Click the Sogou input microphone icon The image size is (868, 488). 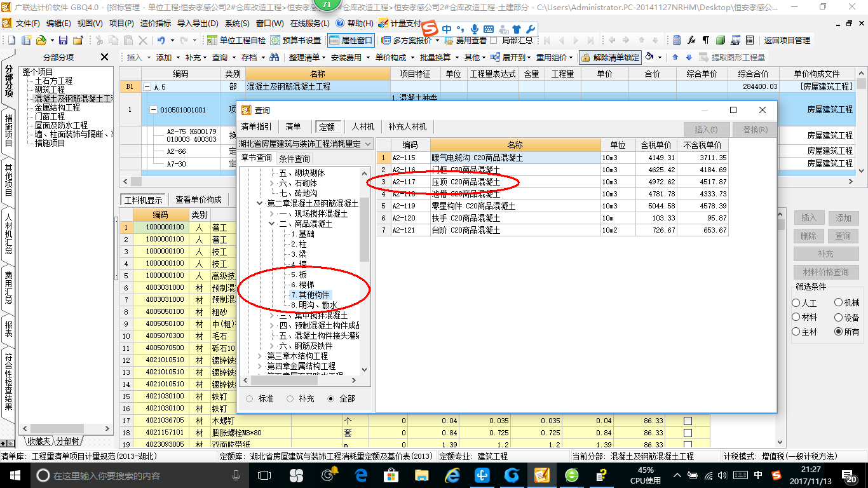point(475,29)
